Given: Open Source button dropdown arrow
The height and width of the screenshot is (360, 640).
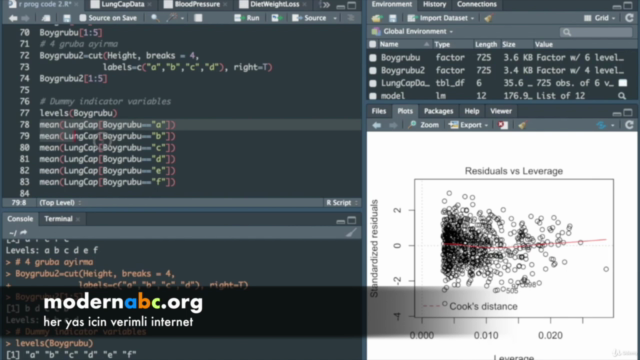Looking at the screenshot, I should [335, 18].
